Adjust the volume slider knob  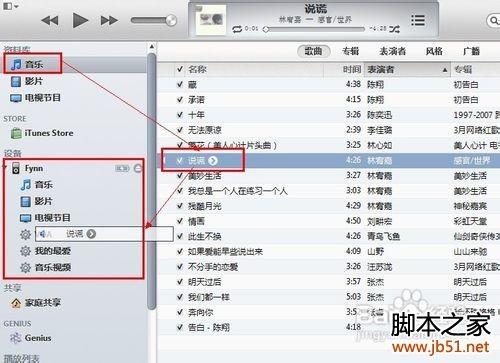(171, 20)
